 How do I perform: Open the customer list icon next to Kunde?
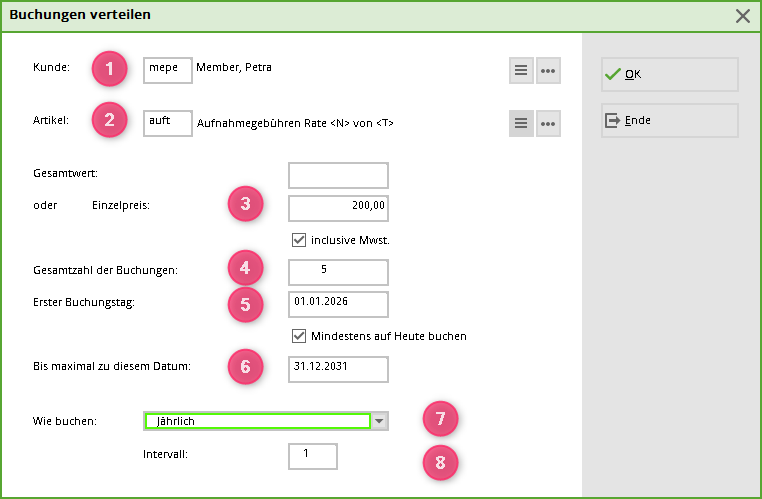click(x=521, y=70)
